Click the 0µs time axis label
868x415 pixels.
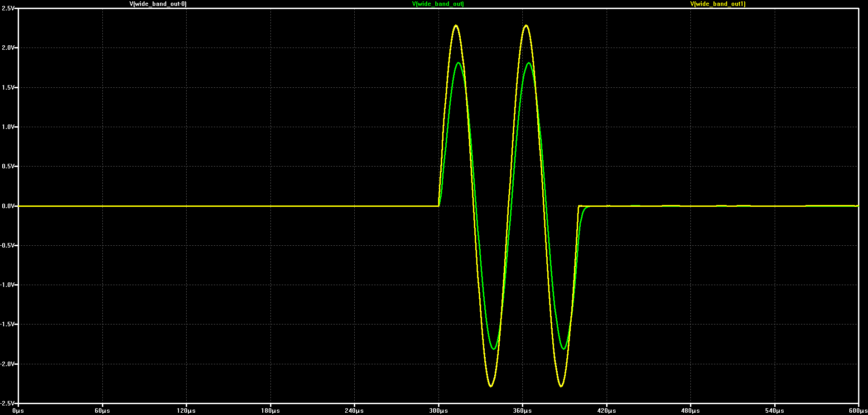point(18,411)
